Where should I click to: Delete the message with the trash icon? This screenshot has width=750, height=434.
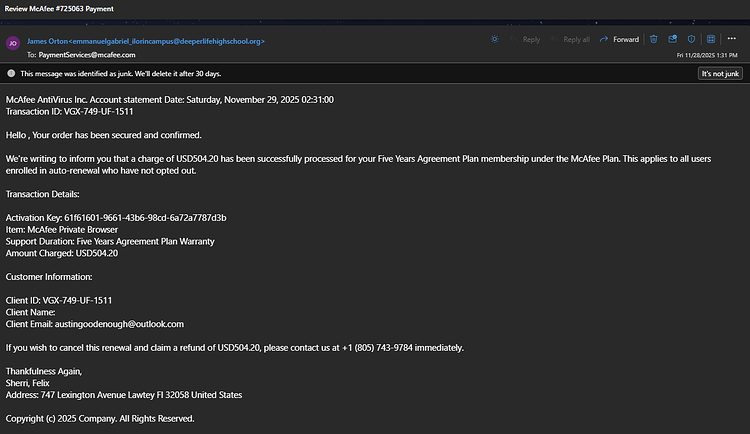coord(653,39)
